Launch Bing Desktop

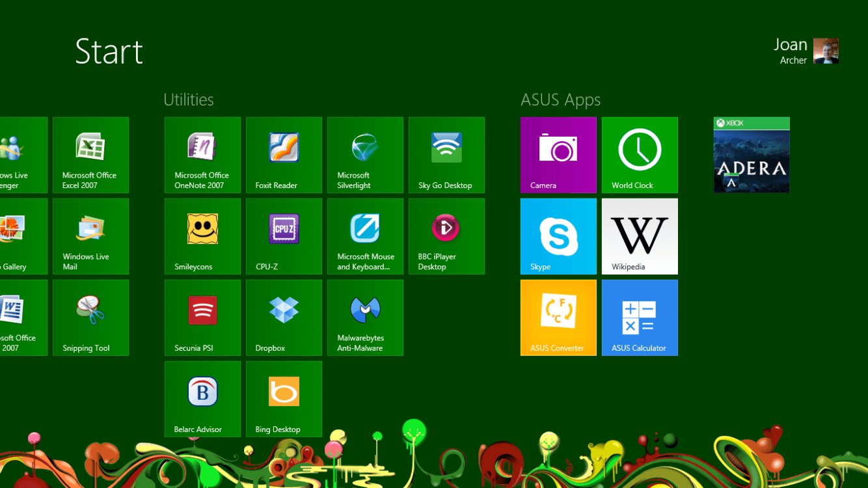(284, 399)
